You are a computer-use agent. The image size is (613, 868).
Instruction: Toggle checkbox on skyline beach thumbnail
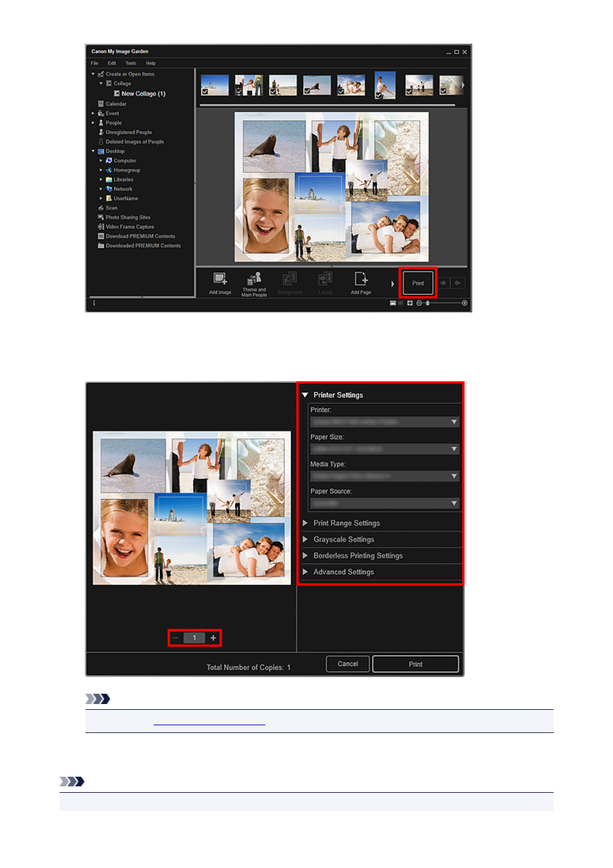click(205, 92)
